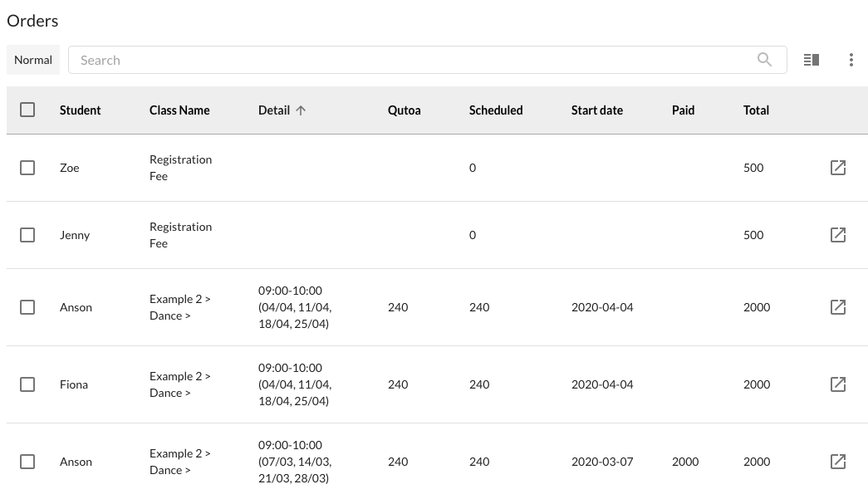Open Jenny's order details icon
The image size is (868, 499).
[838, 235]
